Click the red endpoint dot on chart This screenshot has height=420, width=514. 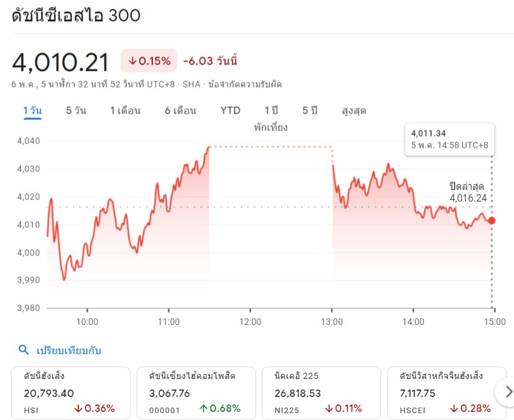[492, 221]
